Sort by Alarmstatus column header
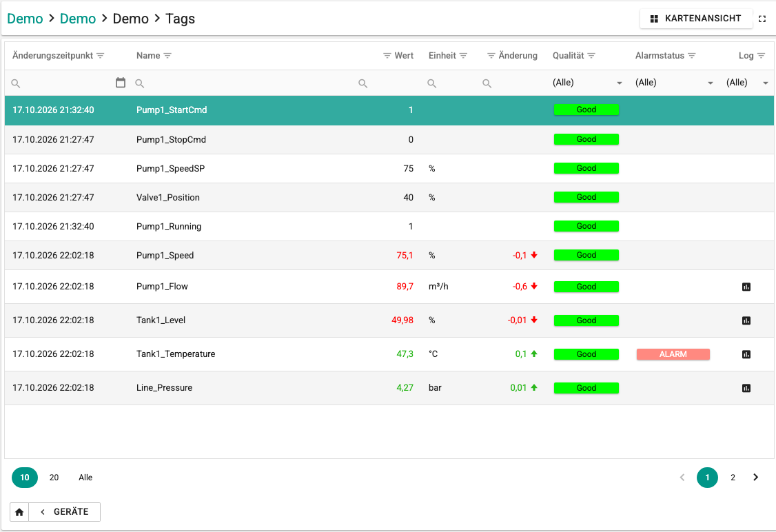 (660, 55)
